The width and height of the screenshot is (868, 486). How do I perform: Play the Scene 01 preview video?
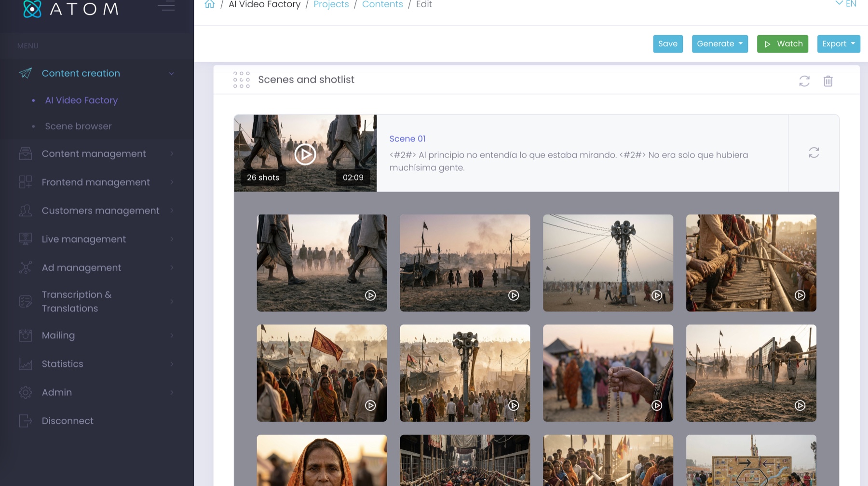click(305, 154)
